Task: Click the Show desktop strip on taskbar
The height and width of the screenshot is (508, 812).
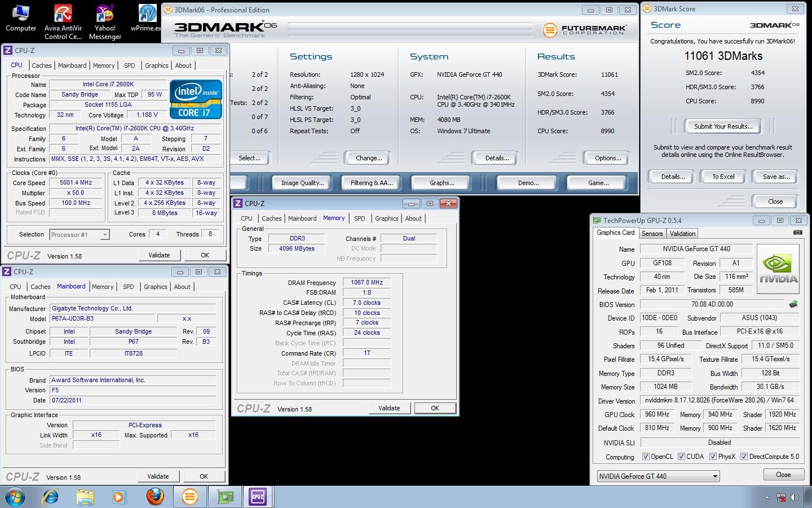Action: 809,497
